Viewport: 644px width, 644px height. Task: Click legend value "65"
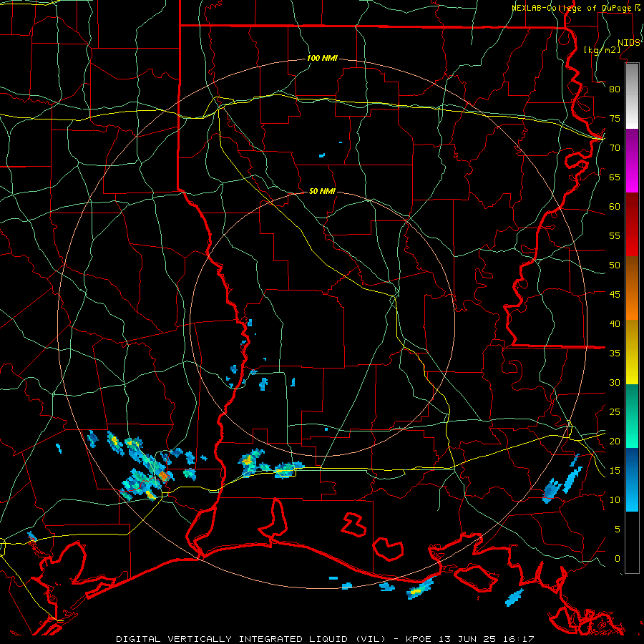point(615,177)
